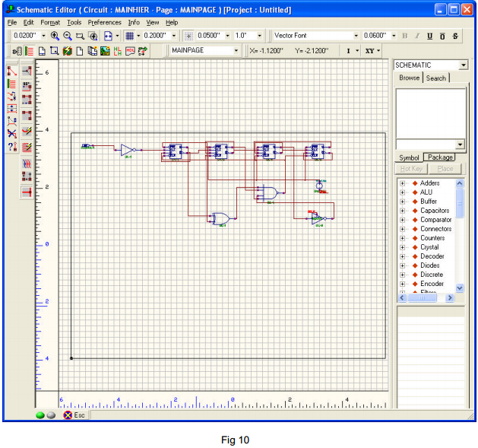Click the Esc button in status bar

click(x=74, y=415)
